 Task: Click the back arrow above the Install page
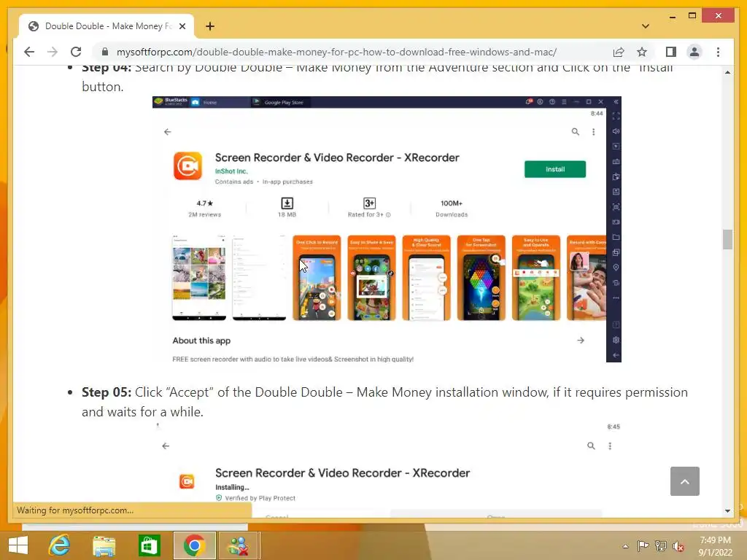tap(167, 132)
